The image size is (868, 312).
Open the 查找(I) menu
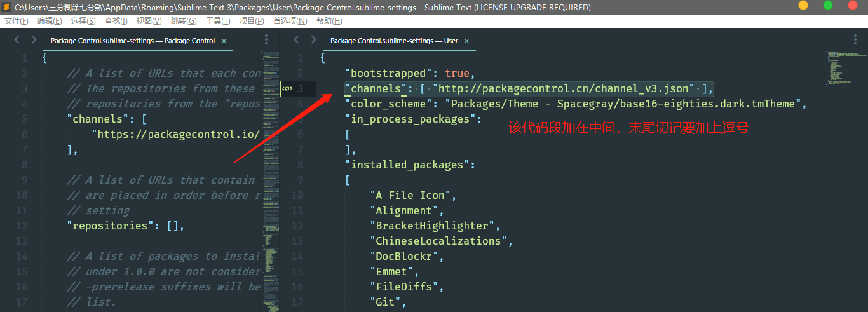(116, 21)
